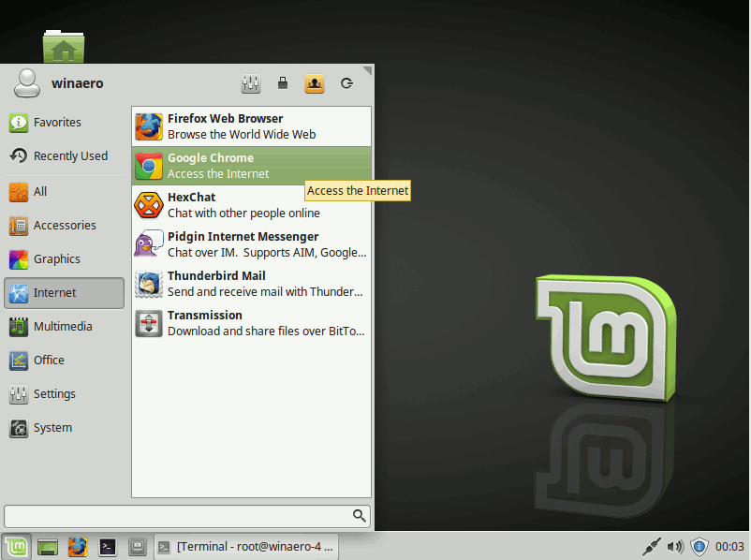Click the winaero user avatar icon
The width and height of the screenshot is (751, 560).
coord(27,83)
